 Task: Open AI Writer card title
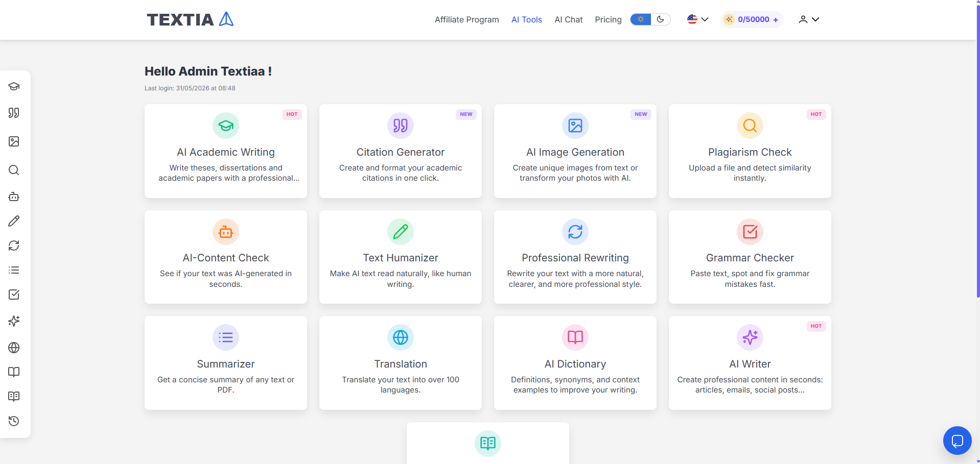(750, 364)
